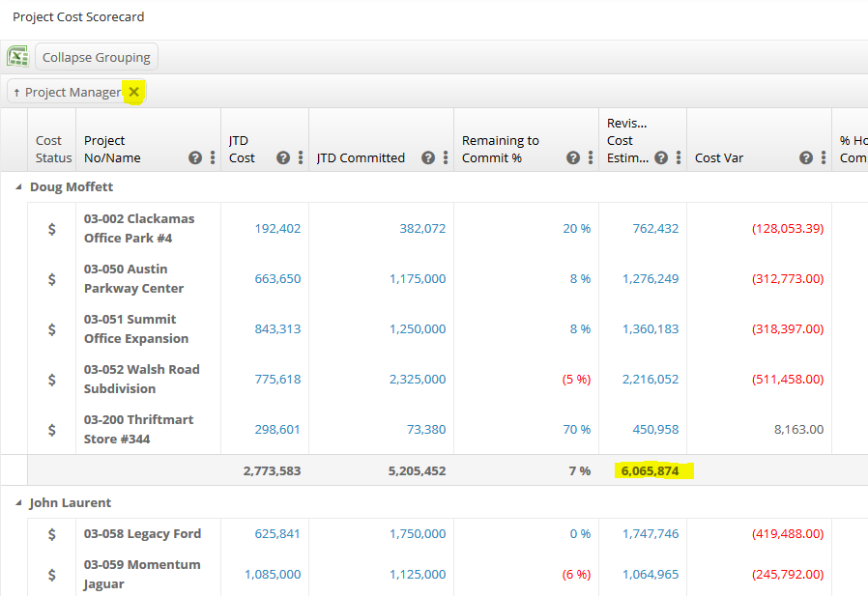Show help for Cost Var column
This screenshot has width=868, height=596.
coord(806,157)
